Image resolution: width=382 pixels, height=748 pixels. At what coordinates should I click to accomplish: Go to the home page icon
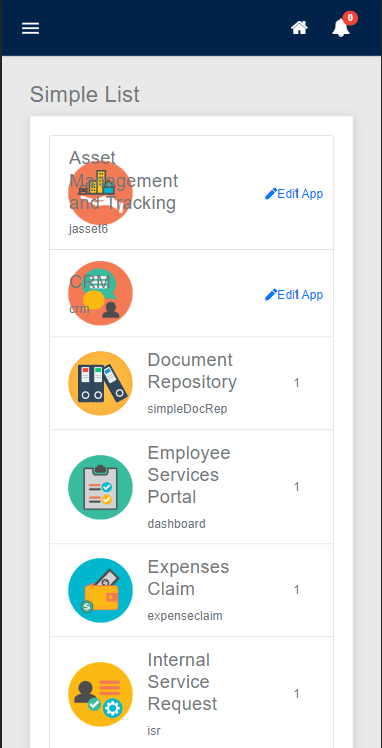[x=299, y=28]
